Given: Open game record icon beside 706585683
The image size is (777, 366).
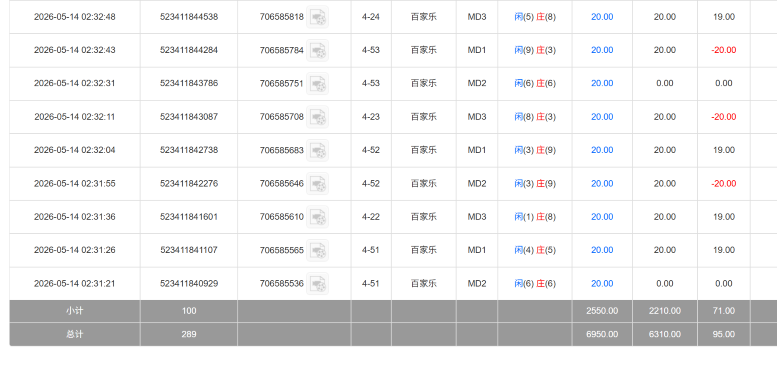Looking at the screenshot, I should point(317,150).
